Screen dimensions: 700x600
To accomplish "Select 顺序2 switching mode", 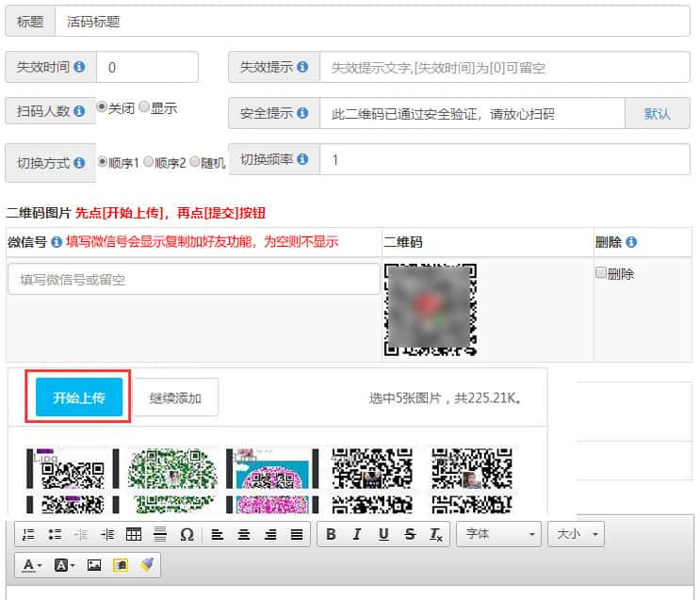I will 149,162.
